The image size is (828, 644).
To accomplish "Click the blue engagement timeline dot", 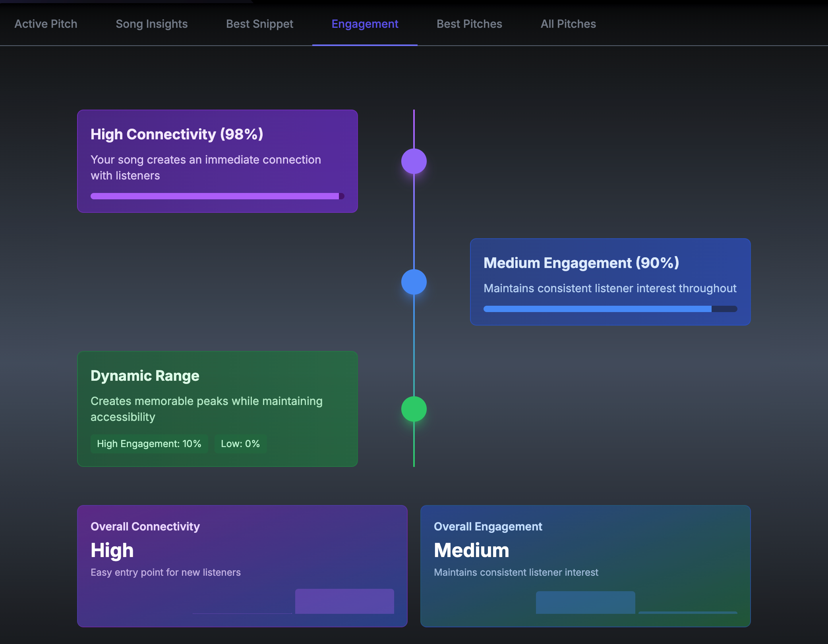I will [414, 282].
